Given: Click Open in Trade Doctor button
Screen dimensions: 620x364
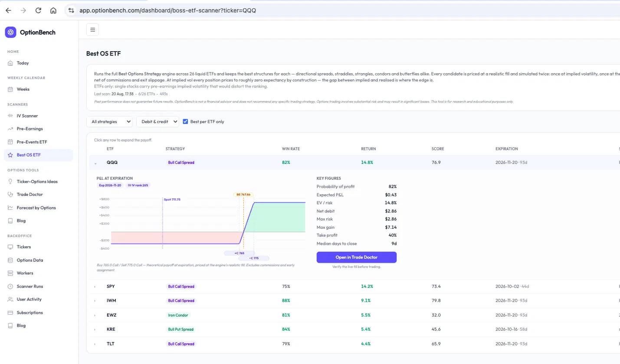Looking at the screenshot, I should (x=357, y=257).
